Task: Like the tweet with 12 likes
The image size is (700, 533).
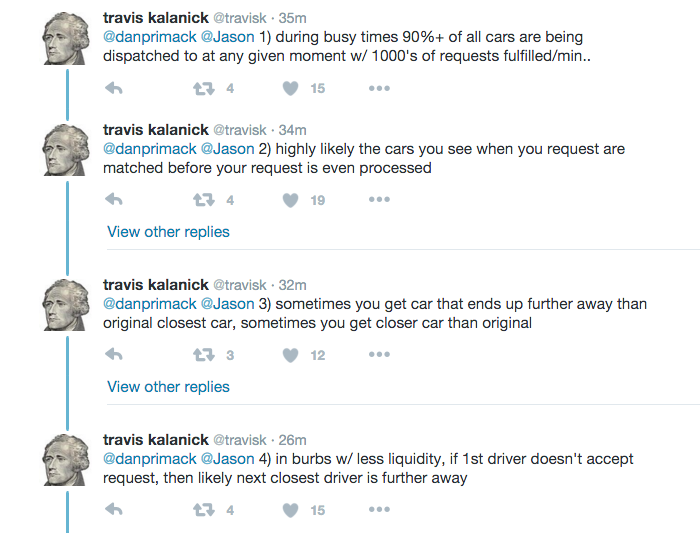Action: point(291,355)
